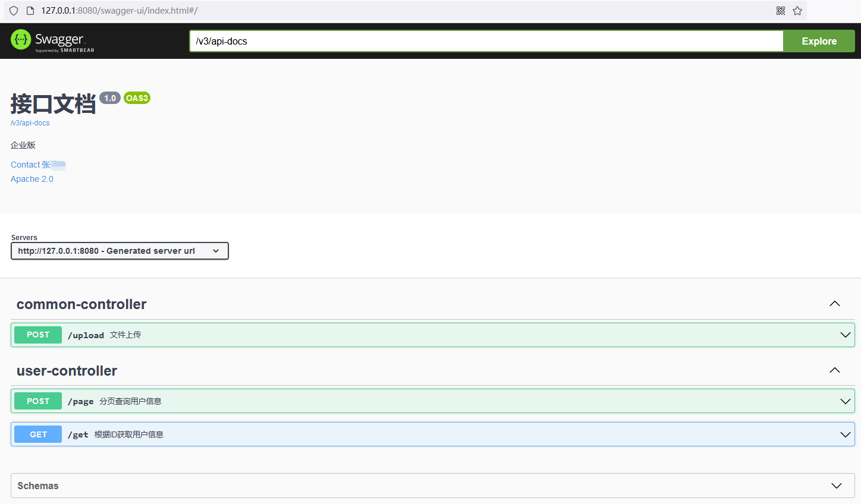861x504 pixels.
Task: Click the QR code icon in the browser toolbar
Action: pyautogui.click(x=780, y=10)
